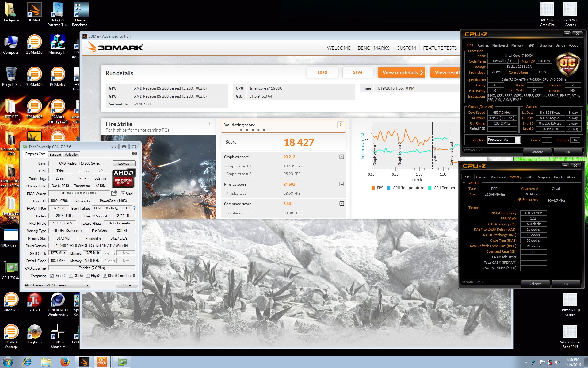Click Save button in Run details
588x368 pixels.
click(357, 72)
